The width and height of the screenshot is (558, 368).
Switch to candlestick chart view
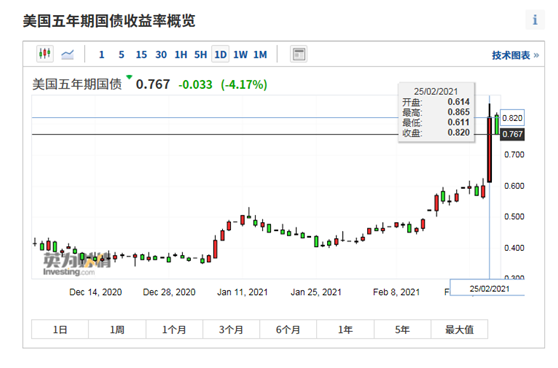click(x=45, y=54)
